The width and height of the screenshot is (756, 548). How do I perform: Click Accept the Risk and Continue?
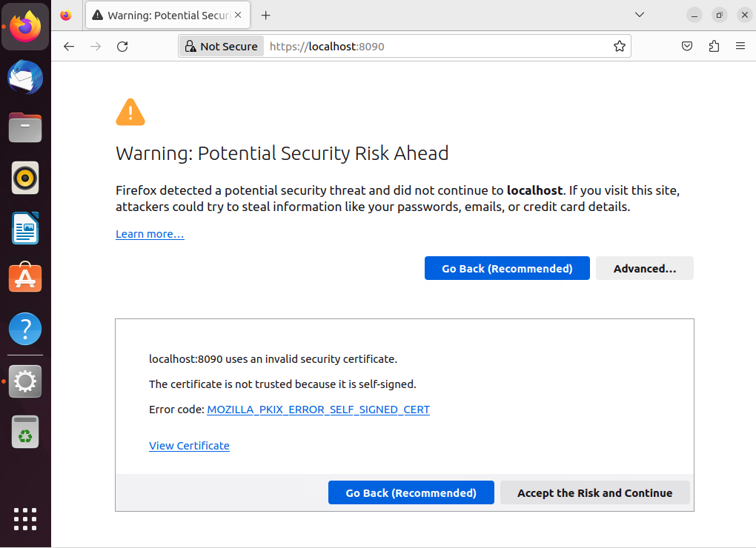[595, 492]
